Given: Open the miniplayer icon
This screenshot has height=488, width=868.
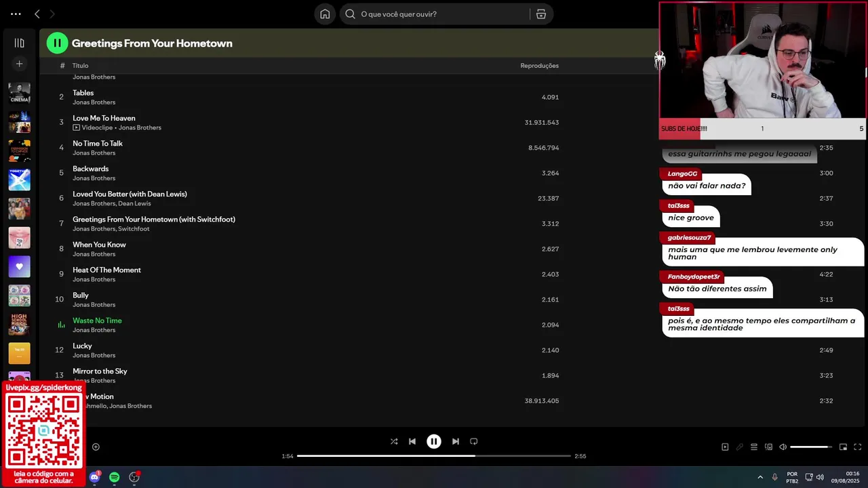Looking at the screenshot, I should pos(844,447).
